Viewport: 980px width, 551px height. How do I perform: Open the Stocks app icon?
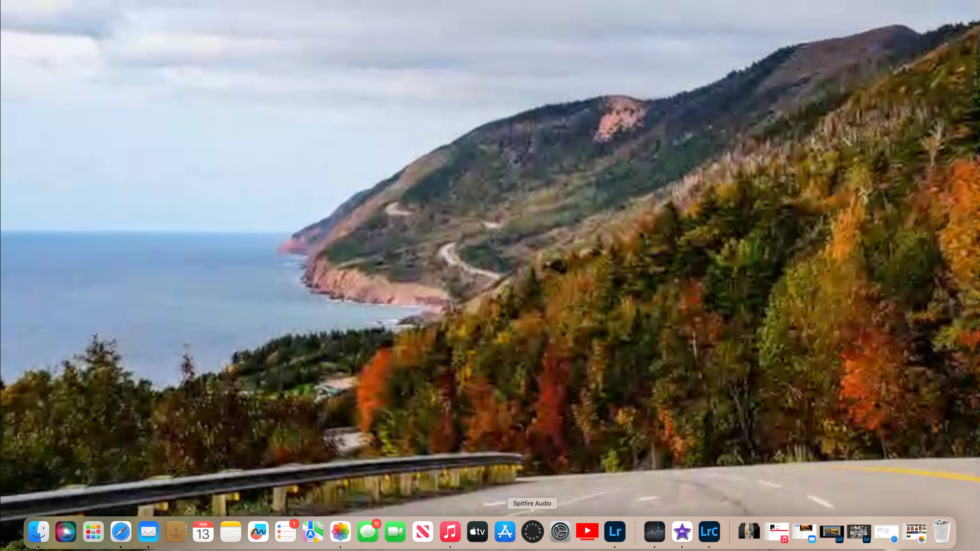click(654, 531)
